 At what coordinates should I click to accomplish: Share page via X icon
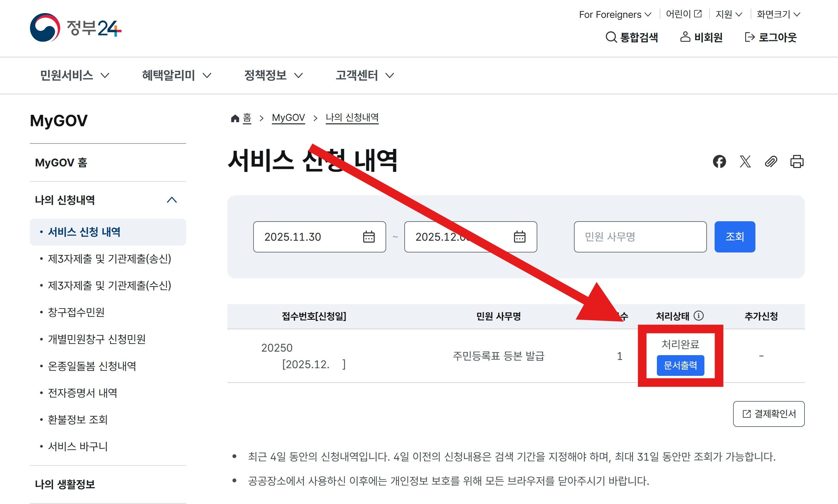click(745, 161)
